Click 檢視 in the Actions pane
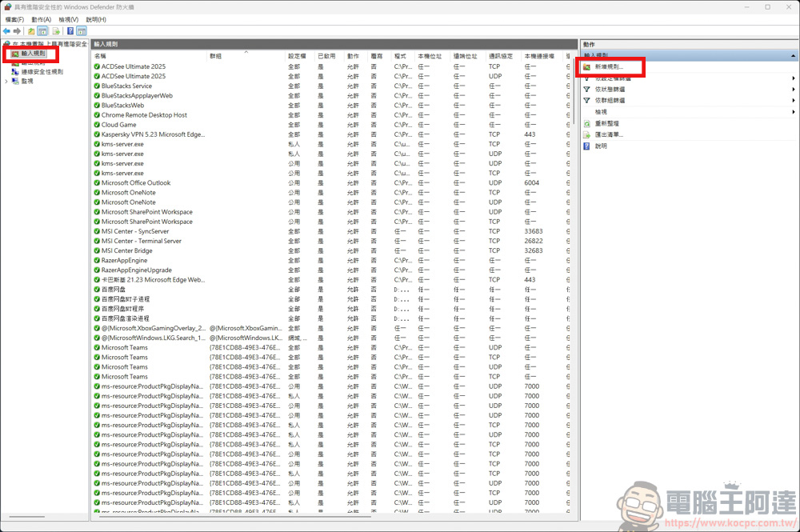The width and height of the screenshot is (800, 532). coord(600,110)
